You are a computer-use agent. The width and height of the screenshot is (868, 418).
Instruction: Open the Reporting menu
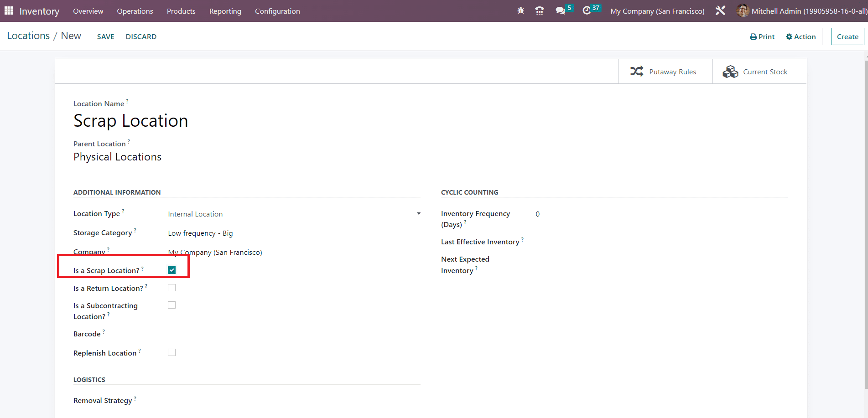point(225,11)
